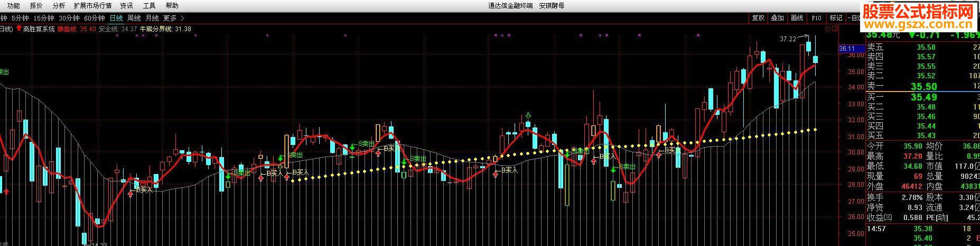Image resolution: width=980 pixels, height=246 pixels.
Task: Open the 功能 menu
Action: point(13,6)
